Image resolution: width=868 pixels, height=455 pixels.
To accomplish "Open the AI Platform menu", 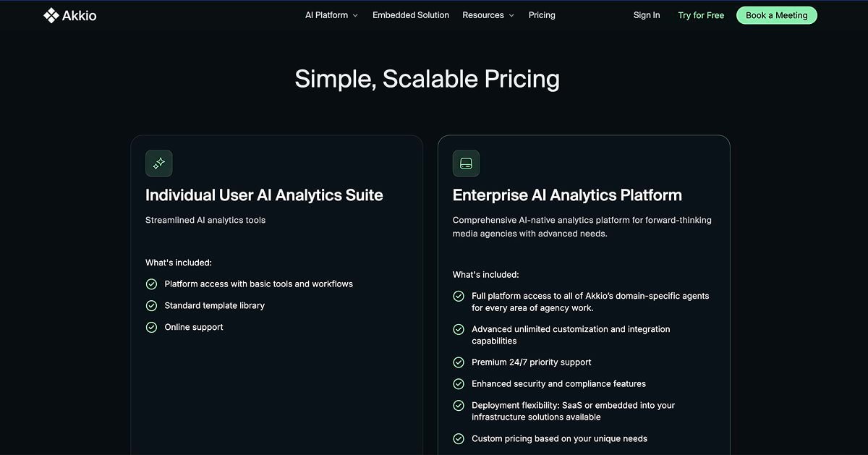I will [326, 15].
